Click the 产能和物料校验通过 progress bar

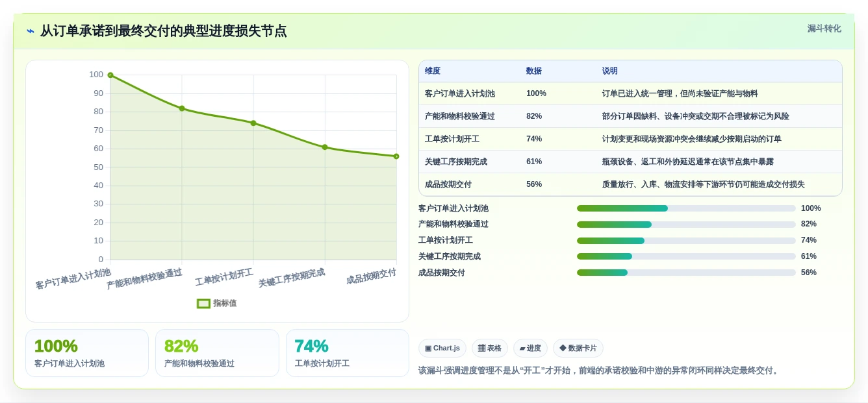click(686, 225)
